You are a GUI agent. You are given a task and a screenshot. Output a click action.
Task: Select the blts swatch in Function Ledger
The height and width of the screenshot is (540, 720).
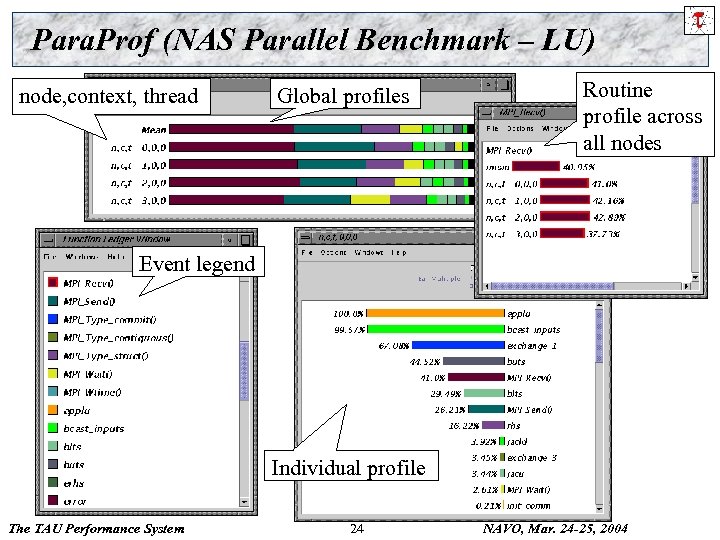click(x=53, y=446)
